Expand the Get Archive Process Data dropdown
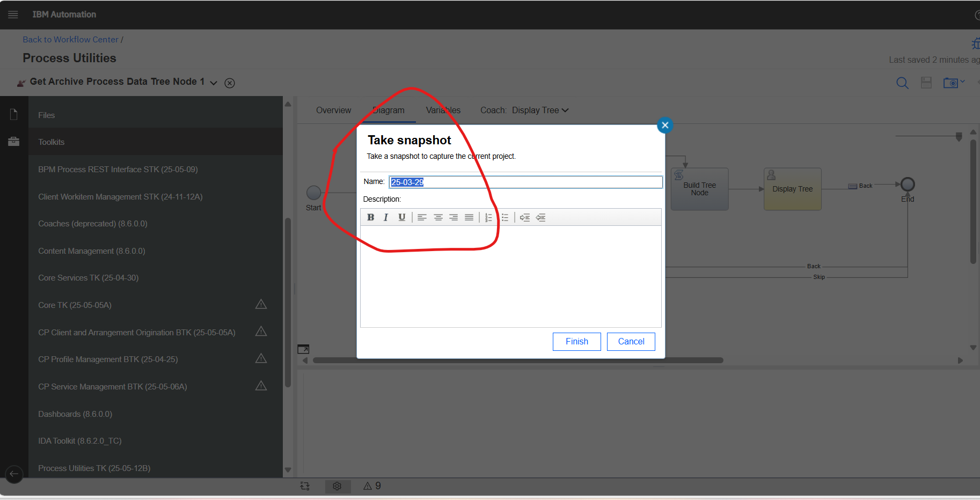Image resolution: width=980 pixels, height=500 pixels. tap(214, 83)
